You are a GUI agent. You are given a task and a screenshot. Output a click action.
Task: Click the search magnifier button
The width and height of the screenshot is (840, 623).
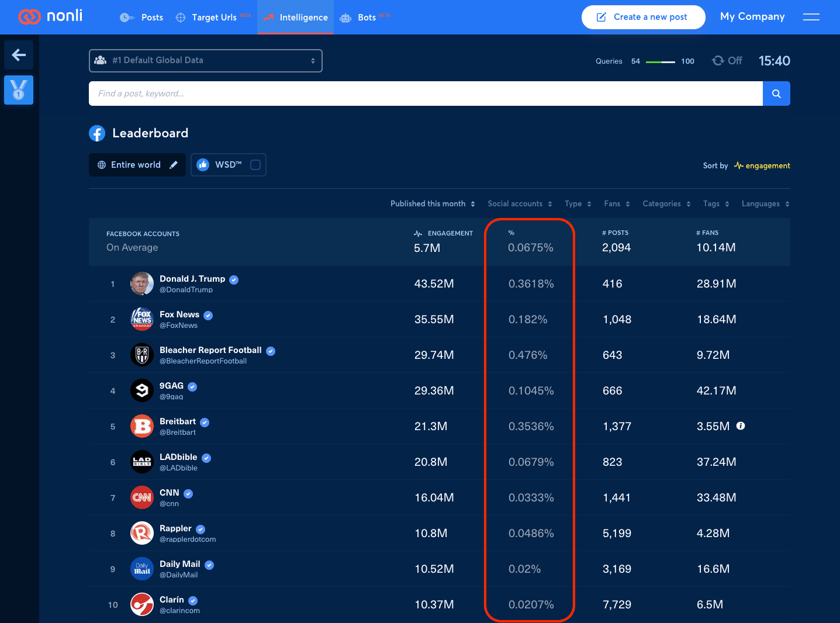pyautogui.click(x=776, y=94)
